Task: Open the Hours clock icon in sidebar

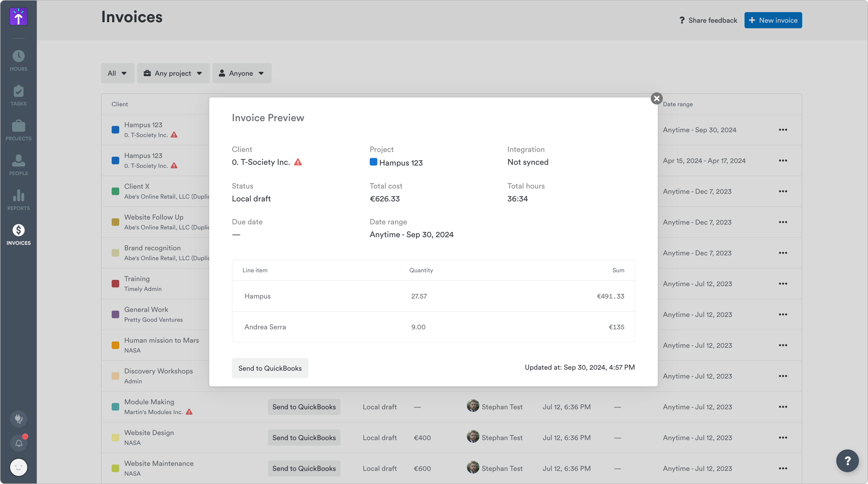Action: (x=19, y=56)
